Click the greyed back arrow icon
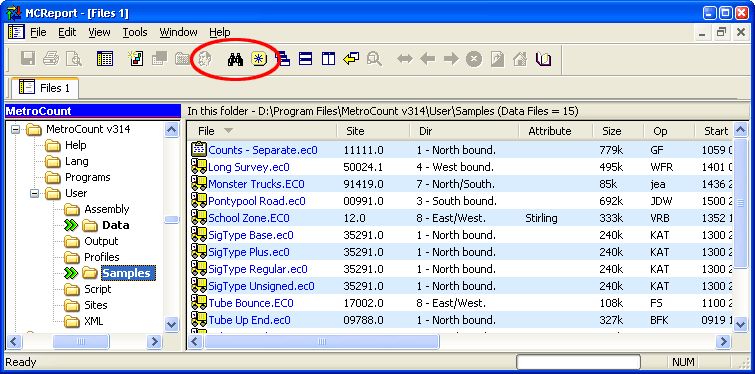 [428, 59]
